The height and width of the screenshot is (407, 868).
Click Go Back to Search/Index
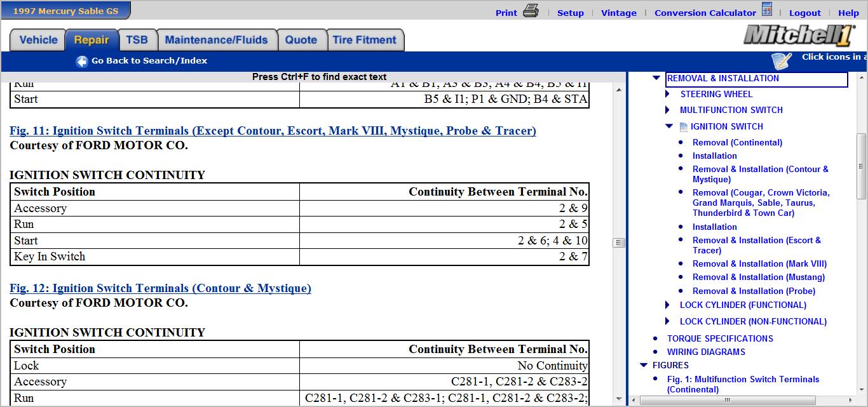pyautogui.click(x=149, y=61)
